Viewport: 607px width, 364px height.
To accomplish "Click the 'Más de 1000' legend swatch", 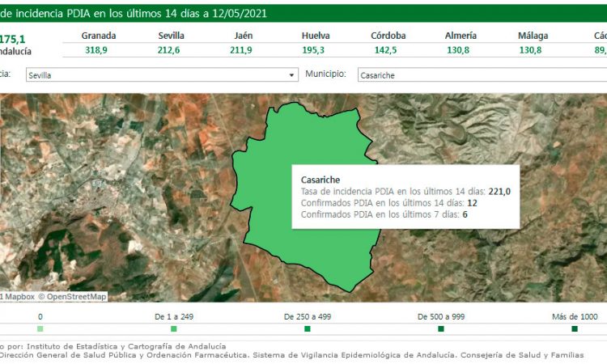I will coord(574,329).
